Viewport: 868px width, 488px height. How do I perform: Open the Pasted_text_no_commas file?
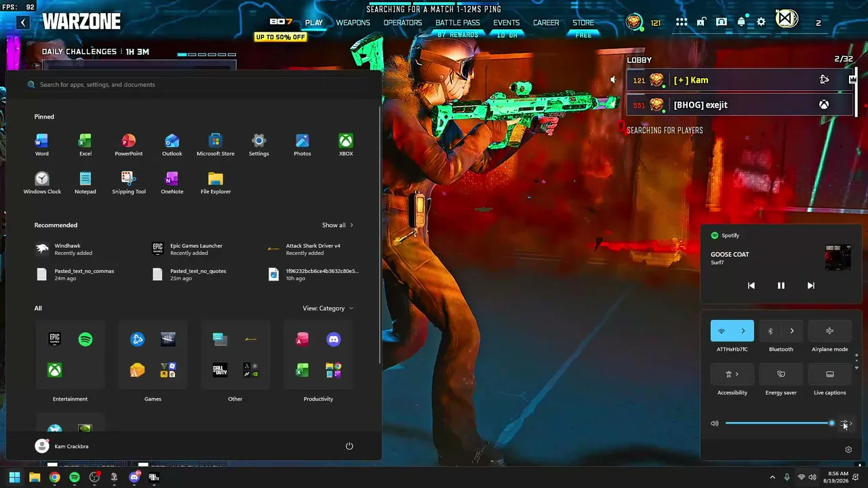tap(75, 274)
